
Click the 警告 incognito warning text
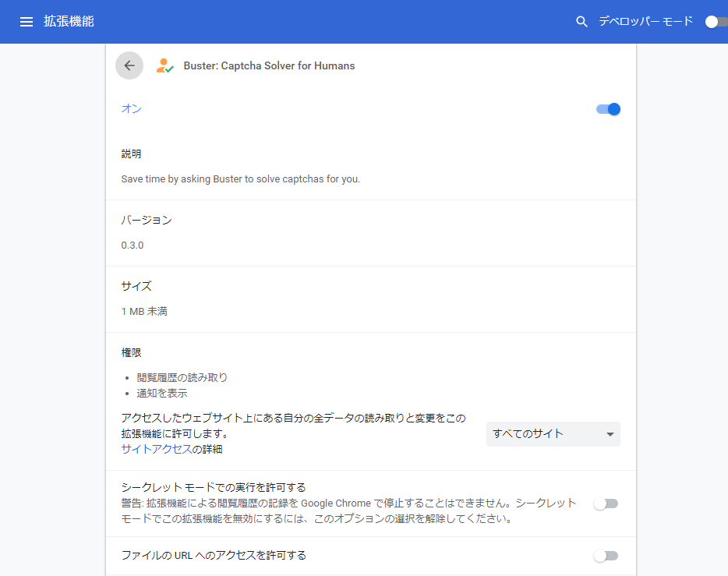(348, 511)
